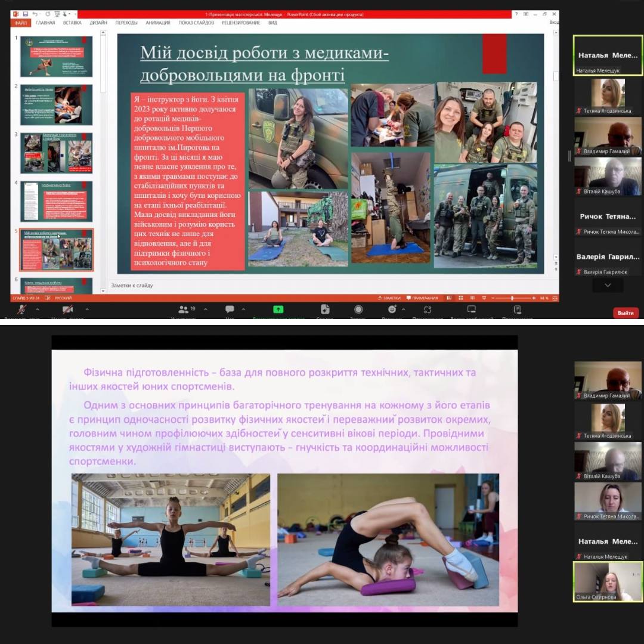Turn on the Zoom camera video
Screen dimensions: 644x644
(x=68, y=309)
